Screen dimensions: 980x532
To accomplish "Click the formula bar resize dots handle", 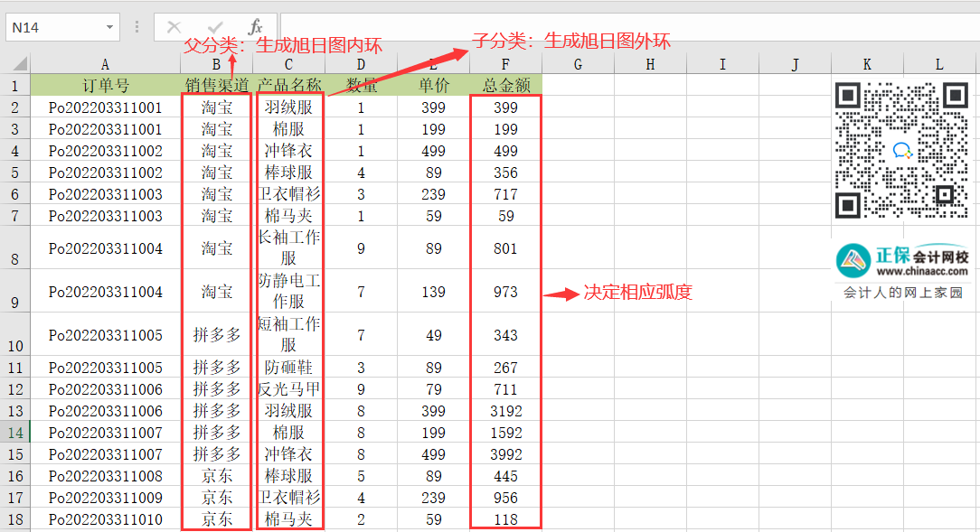I will coord(137,27).
